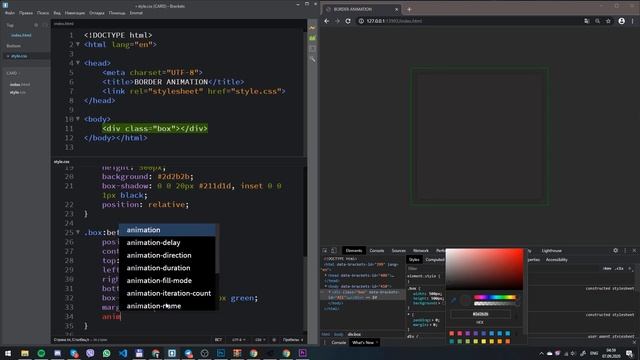640x360 pixels.
Task: Activate the inspect element picker in DevTools
Action: (x=325, y=250)
